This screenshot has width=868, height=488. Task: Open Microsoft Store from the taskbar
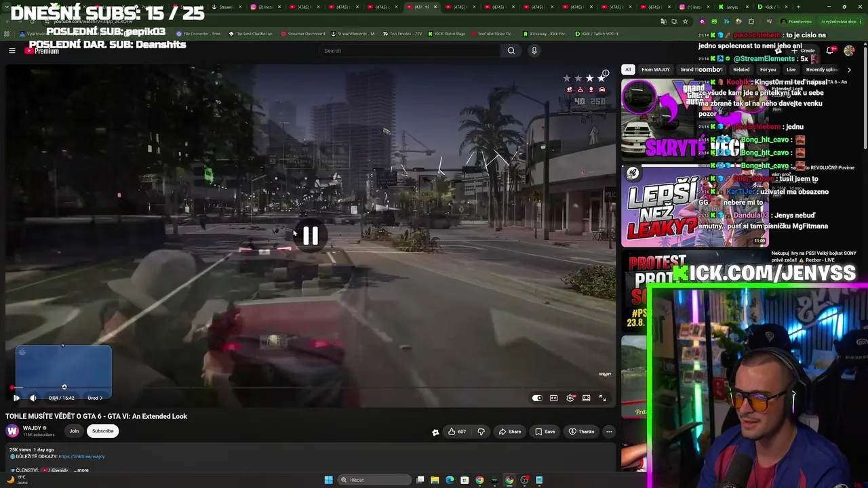tap(465, 480)
